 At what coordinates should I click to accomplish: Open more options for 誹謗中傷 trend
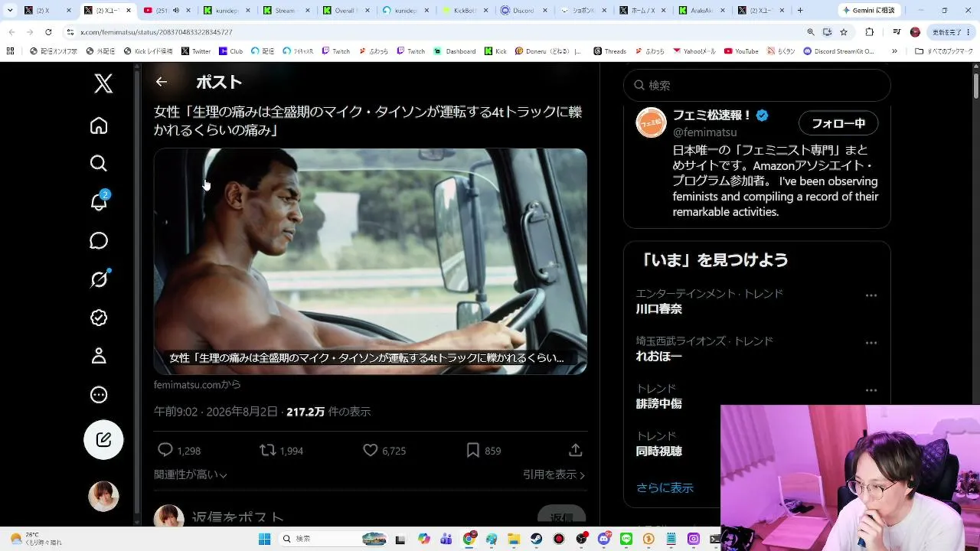tap(871, 390)
